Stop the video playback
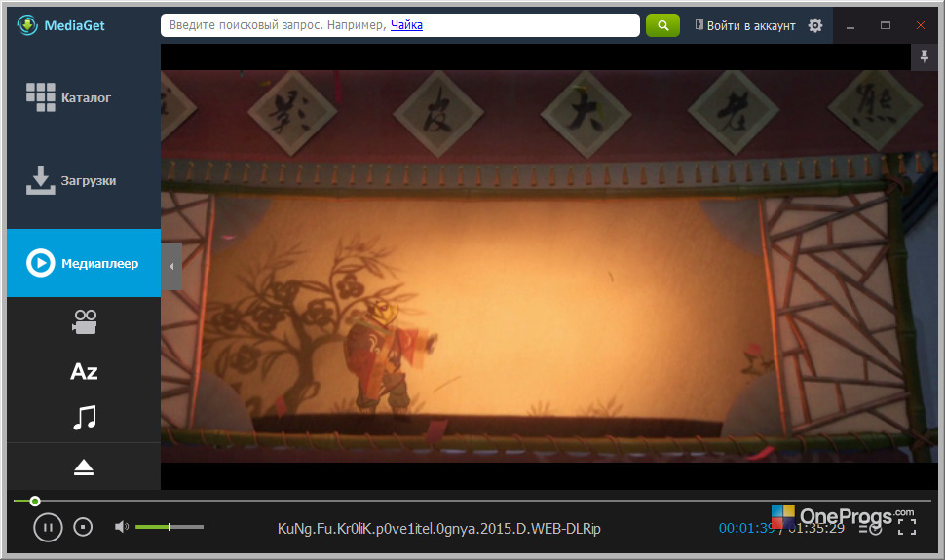Viewport: 945px width, 560px height. point(83,528)
